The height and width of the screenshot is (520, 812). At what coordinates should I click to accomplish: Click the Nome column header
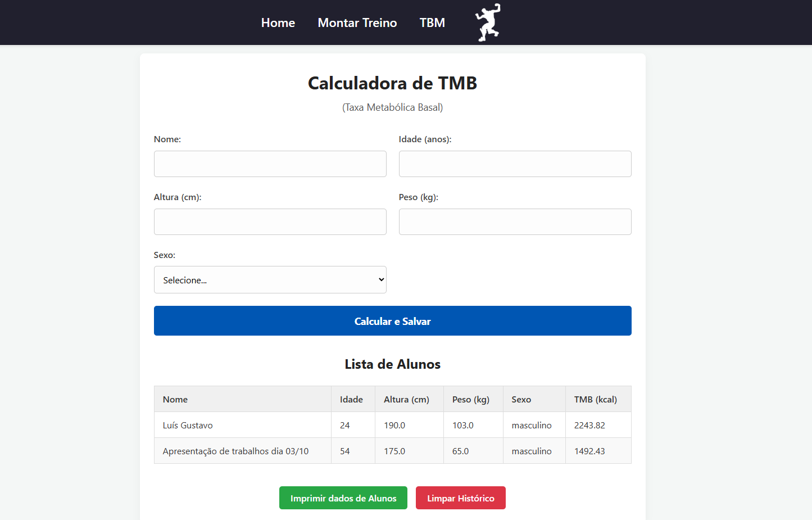click(x=175, y=399)
